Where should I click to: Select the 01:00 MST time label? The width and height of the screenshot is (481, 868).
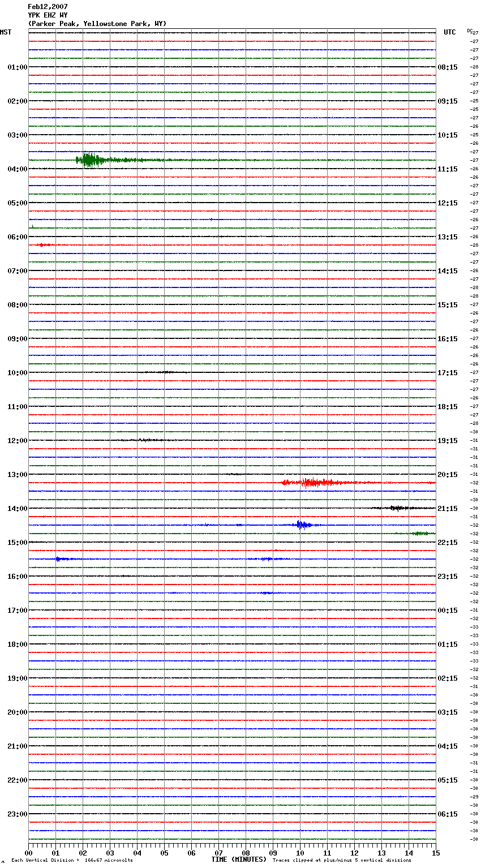(x=17, y=67)
